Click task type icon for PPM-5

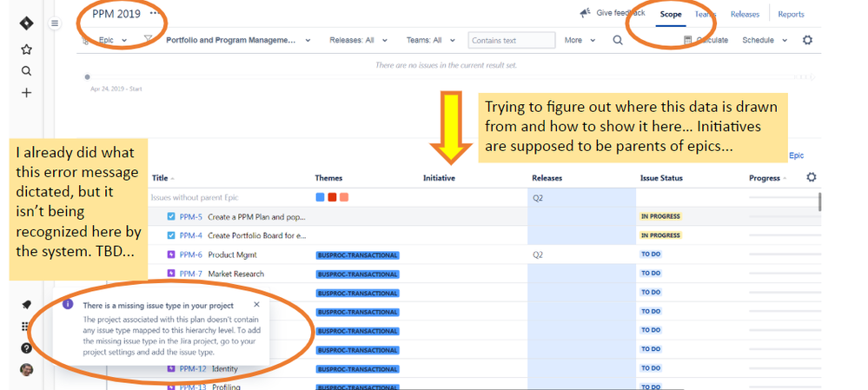[x=171, y=217]
